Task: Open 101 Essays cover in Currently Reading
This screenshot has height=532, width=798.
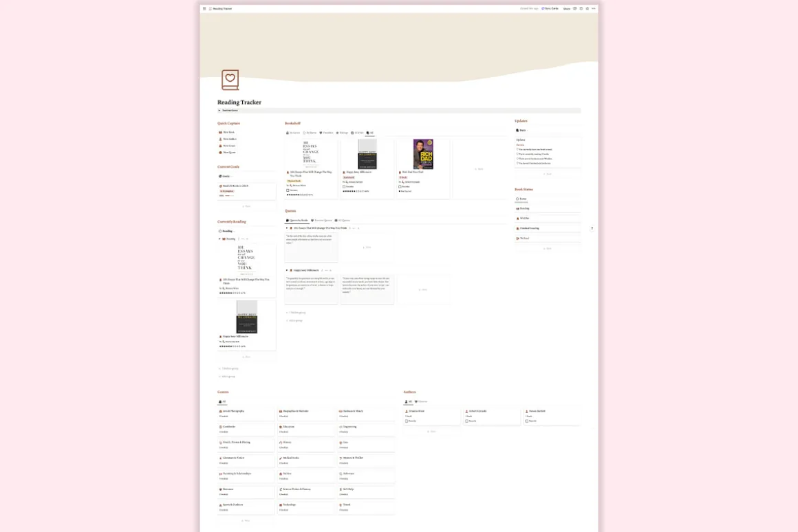Action: click(246, 259)
